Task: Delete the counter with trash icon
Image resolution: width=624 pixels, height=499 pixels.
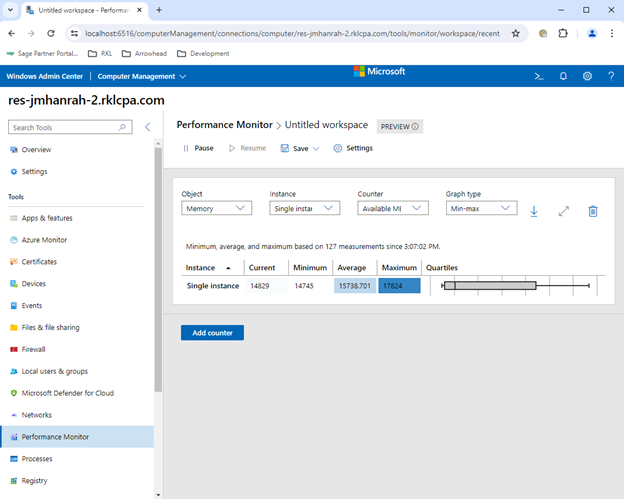Action: click(x=593, y=211)
